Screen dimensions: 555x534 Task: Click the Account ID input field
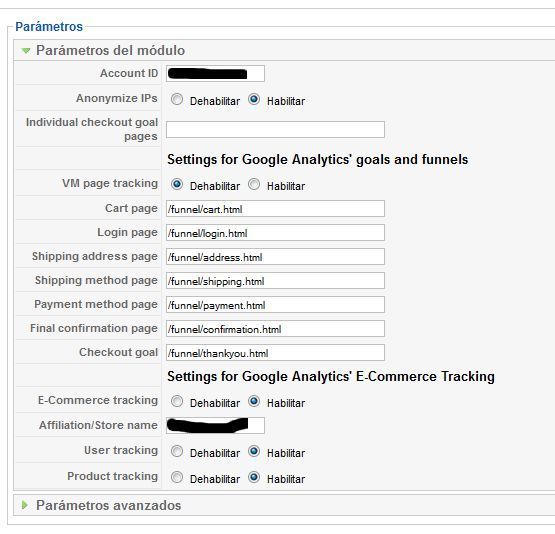coord(215,74)
